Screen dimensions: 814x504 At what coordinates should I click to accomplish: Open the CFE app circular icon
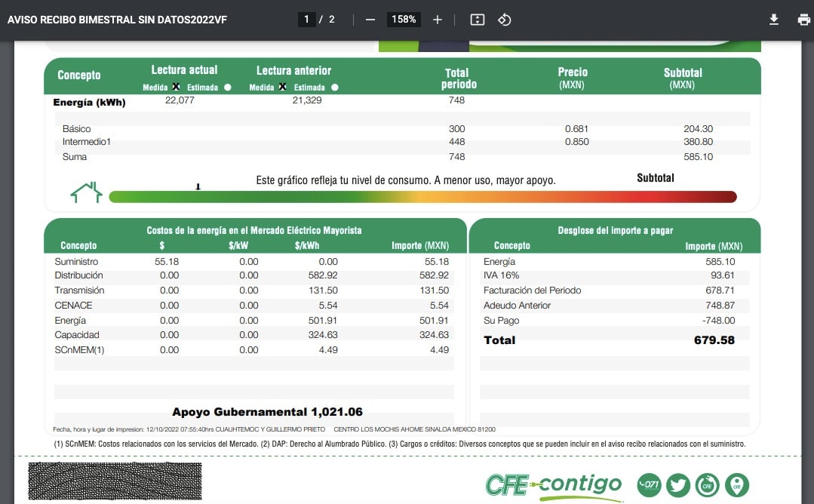point(707,485)
